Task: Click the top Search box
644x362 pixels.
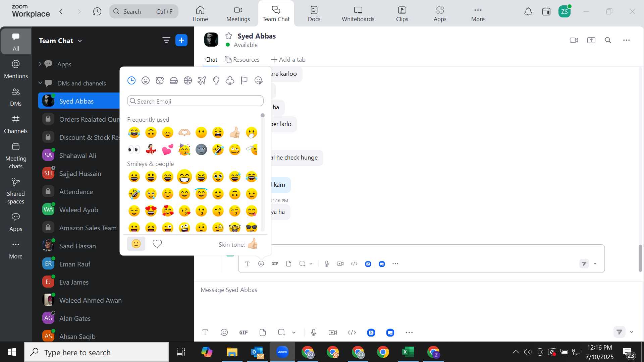Action: click(144, 12)
